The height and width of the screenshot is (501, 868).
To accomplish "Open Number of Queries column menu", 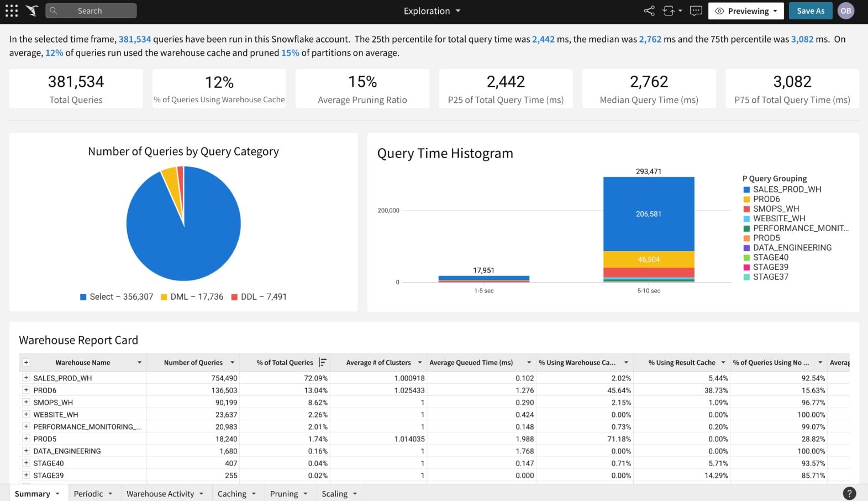I will click(232, 363).
